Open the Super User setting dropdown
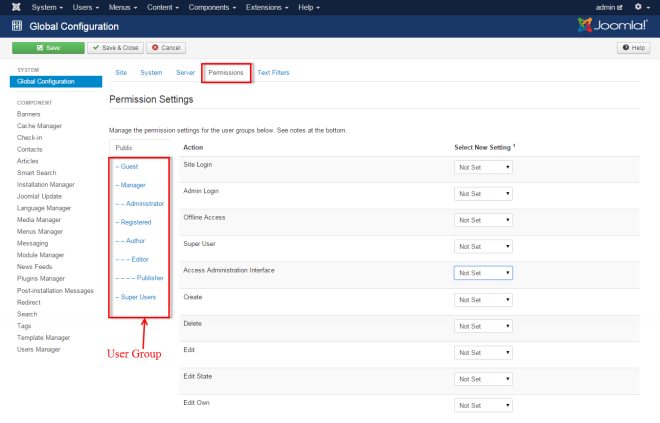Image resolution: width=660 pixels, height=423 pixels. point(483,247)
